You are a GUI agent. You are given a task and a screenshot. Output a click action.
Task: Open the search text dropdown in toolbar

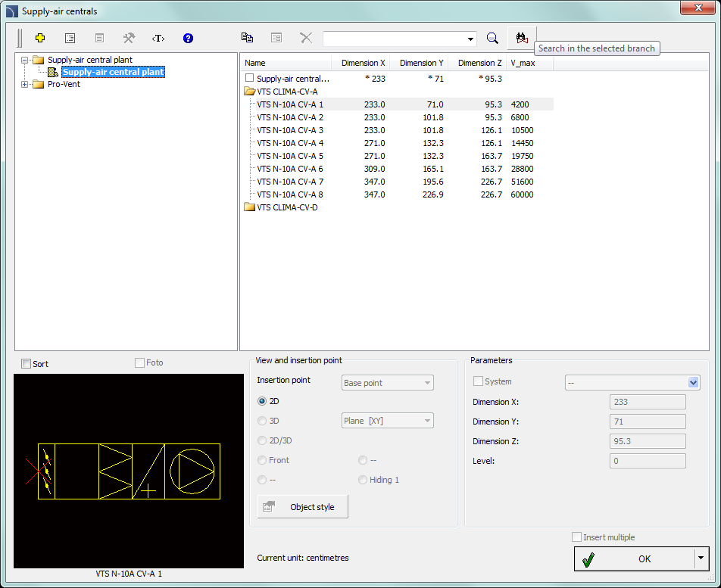click(x=471, y=39)
